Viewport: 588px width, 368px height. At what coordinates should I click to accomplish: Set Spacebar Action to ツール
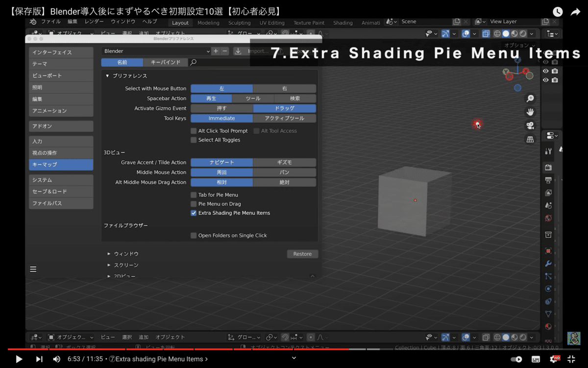click(x=253, y=99)
